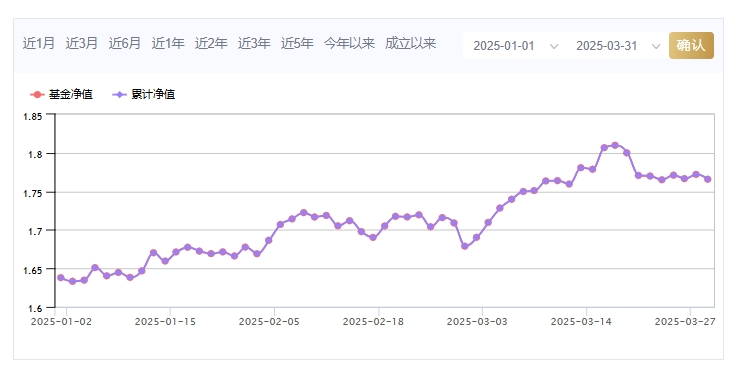Click the 确认 confirm button
The width and height of the screenshot is (738, 374).
pyautogui.click(x=691, y=46)
